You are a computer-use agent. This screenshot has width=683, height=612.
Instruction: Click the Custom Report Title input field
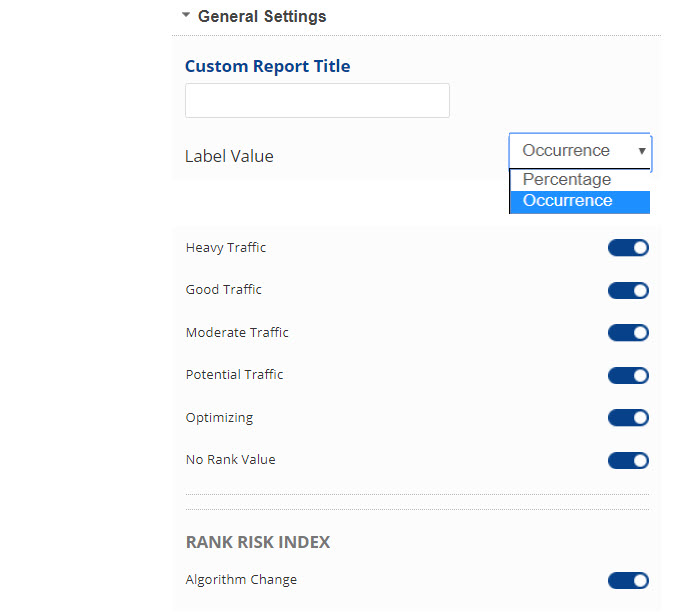pyautogui.click(x=317, y=101)
